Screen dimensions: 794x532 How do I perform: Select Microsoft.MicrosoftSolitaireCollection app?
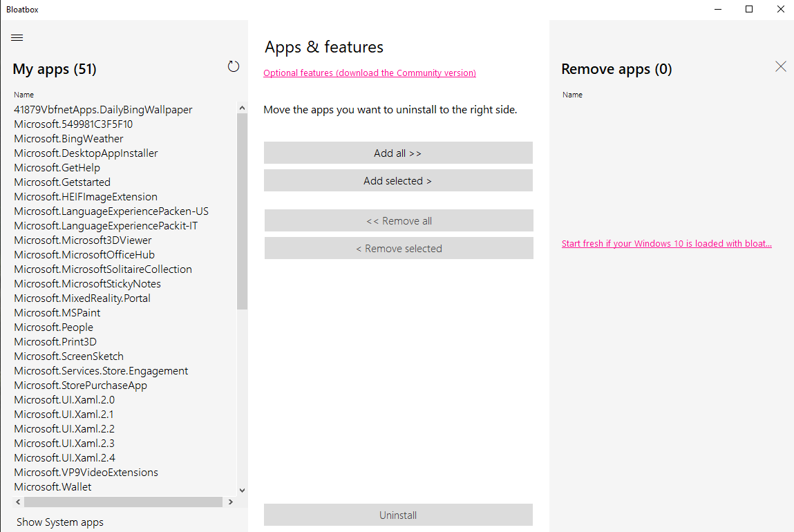103,269
